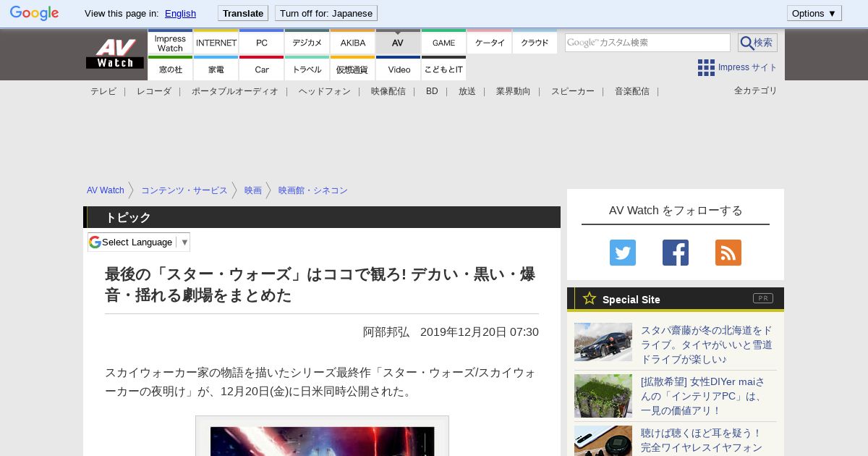The width and height of the screenshot is (868, 456).
Task: Open the Translate Options dropdown
Action: click(x=814, y=13)
